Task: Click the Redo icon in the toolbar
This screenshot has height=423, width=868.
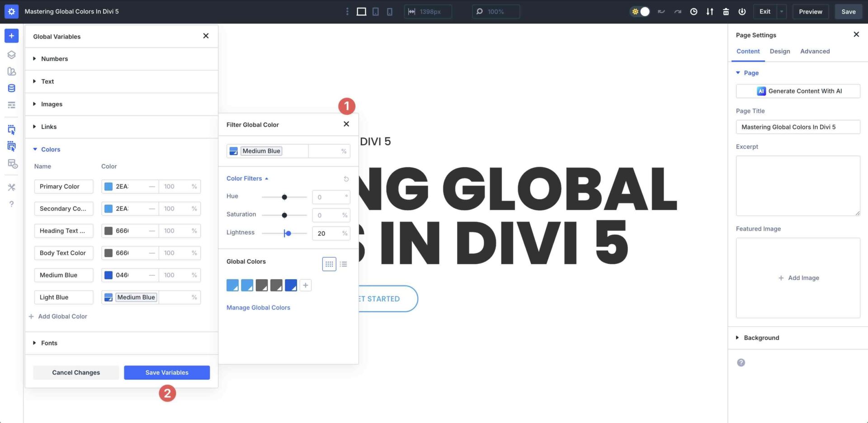Action: (678, 11)
